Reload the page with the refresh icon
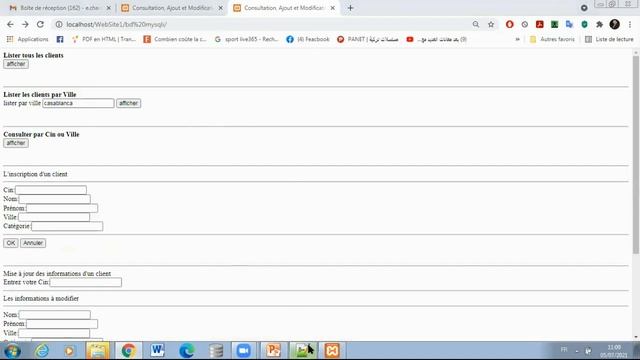 point(40,24)
